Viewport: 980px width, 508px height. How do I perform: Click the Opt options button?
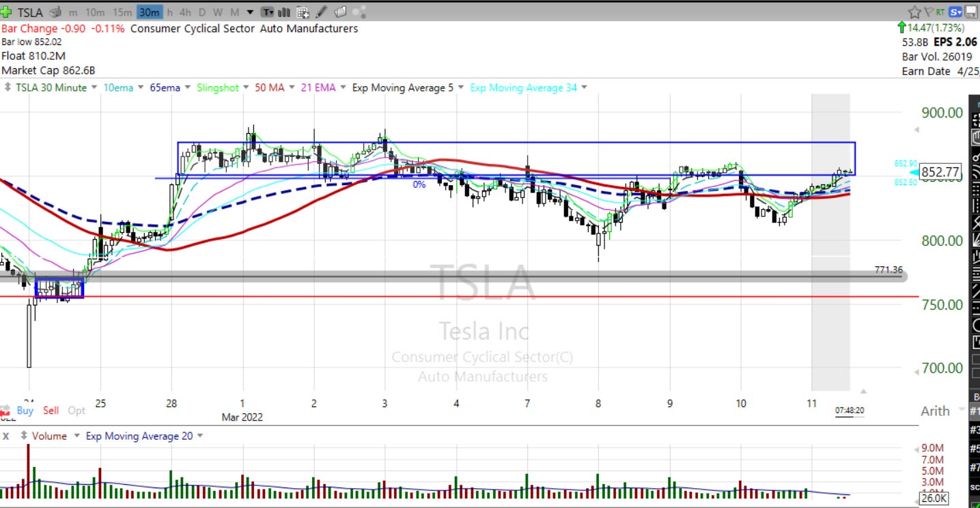tap(76, 410)
